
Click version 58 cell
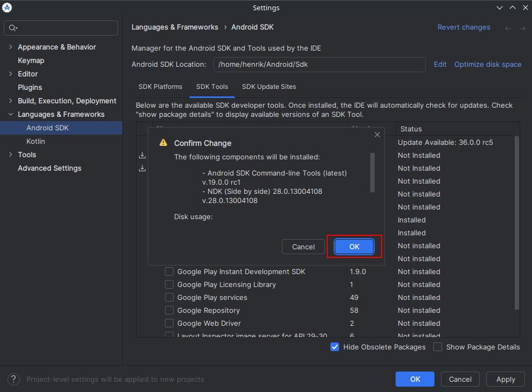click(x=354, y=310)
